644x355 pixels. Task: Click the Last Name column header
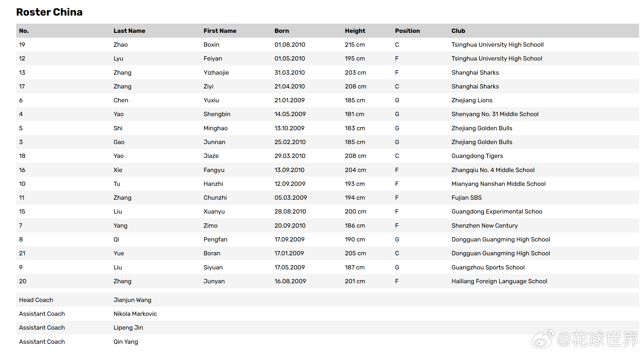(129, 31)
